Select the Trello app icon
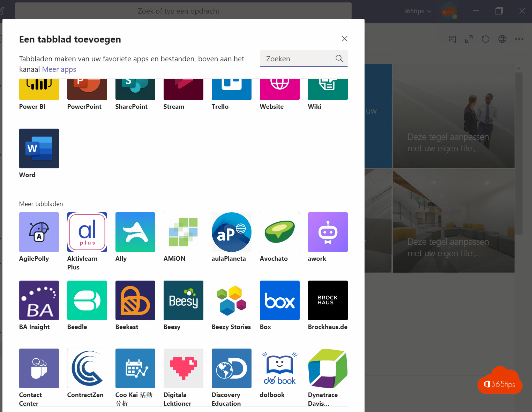532x412 pixels. tap(232, 90)
